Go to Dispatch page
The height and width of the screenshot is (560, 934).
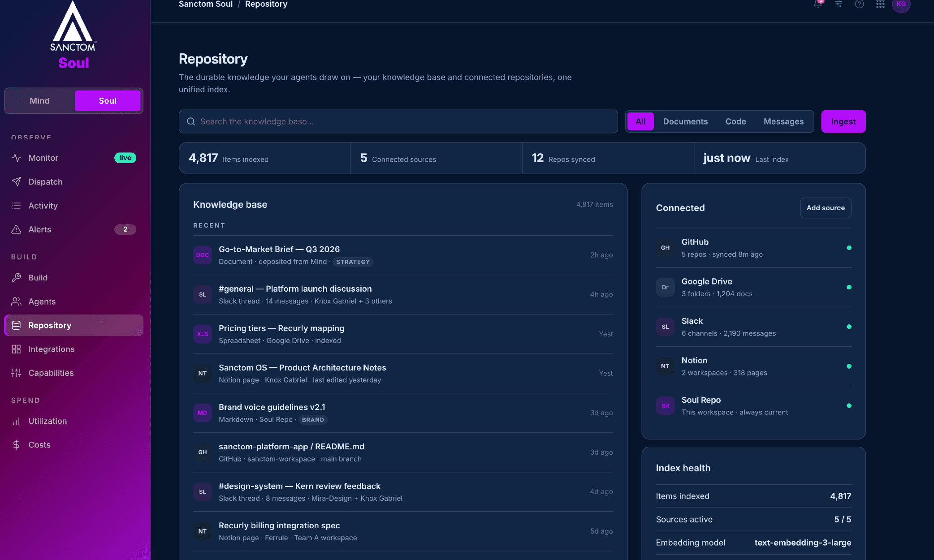pos(74,181)
